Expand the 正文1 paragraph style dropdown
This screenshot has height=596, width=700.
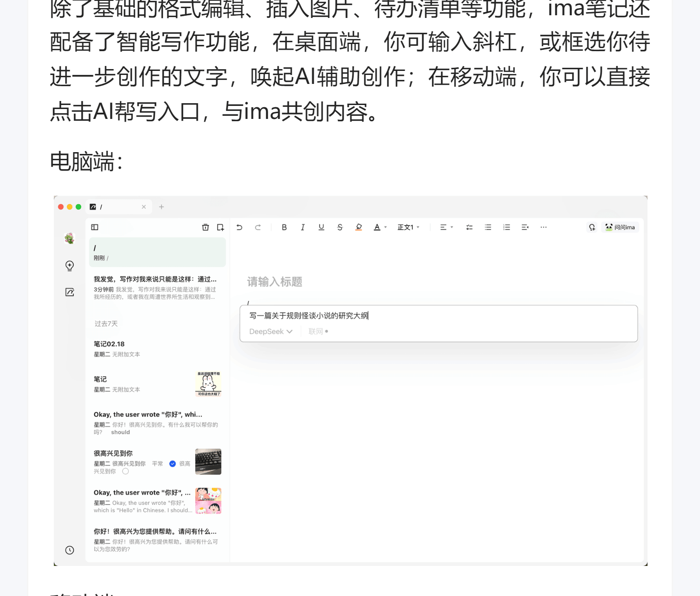[408, 228]
